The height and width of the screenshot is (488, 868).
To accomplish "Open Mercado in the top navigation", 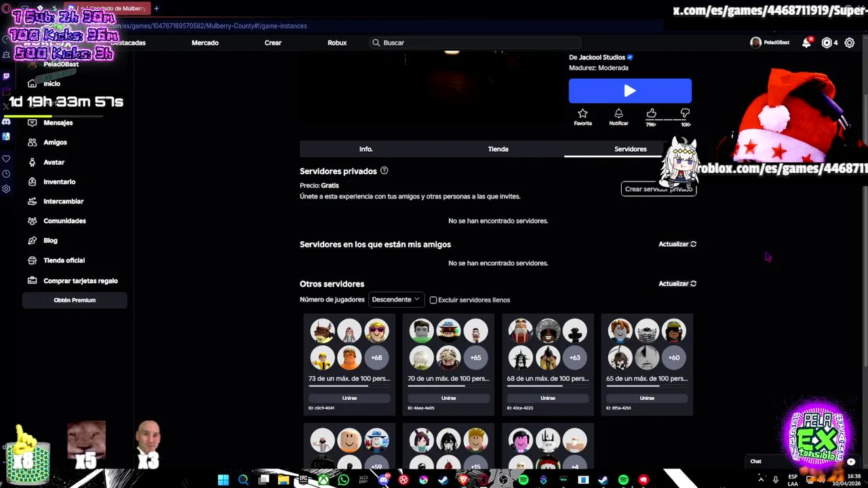I will (x=205, y=43).
